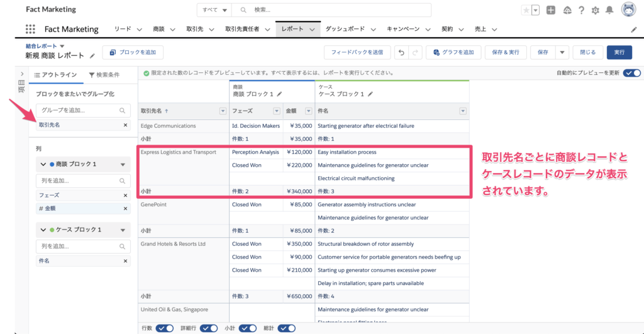644x334 pixels.
Task: Click the global 検索 search field
Action: 331,10
